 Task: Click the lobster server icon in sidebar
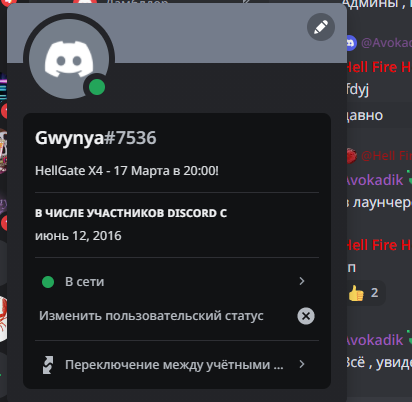(3, 318)
